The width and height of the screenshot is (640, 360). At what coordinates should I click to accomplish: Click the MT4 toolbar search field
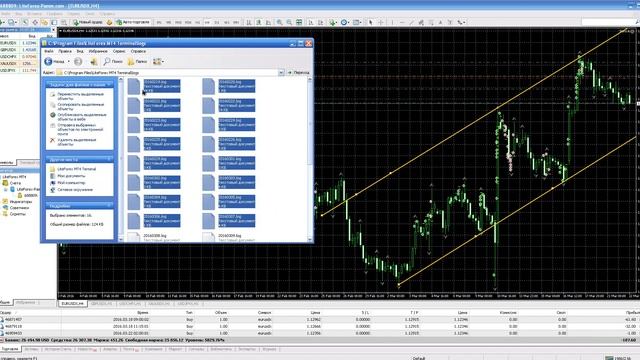tap(610, 22)
